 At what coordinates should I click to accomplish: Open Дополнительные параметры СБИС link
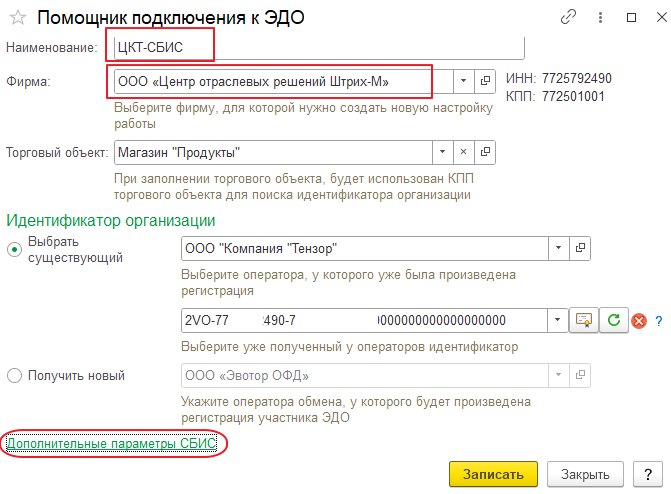coord(112,443)
